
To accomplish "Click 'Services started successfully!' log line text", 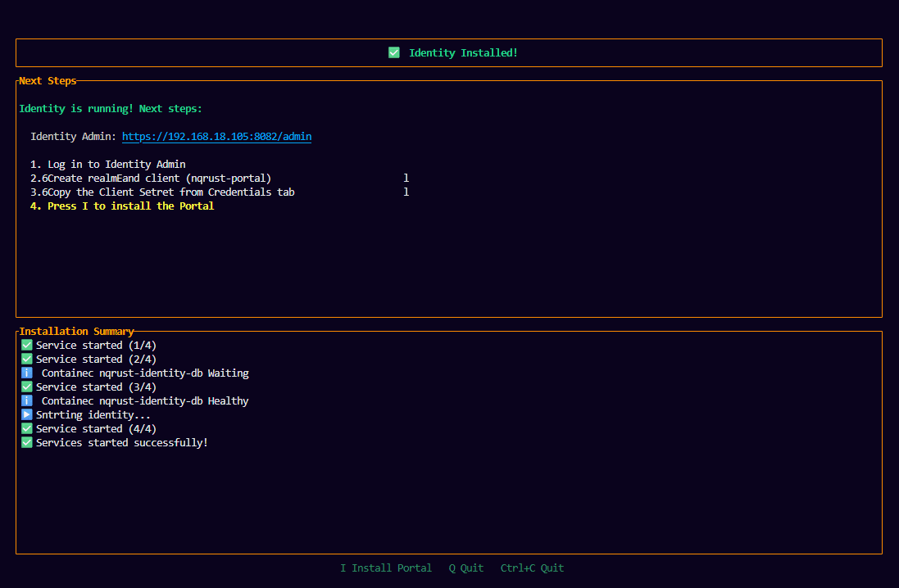I will pos(122,442).
